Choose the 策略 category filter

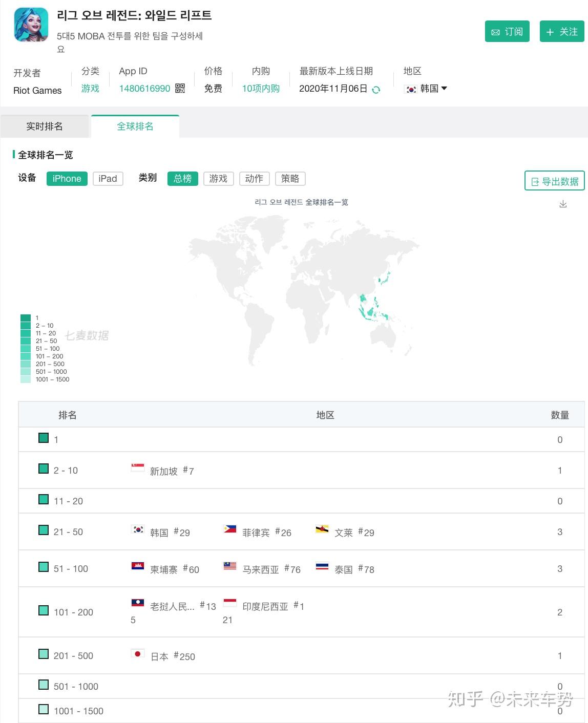(290, 179)
